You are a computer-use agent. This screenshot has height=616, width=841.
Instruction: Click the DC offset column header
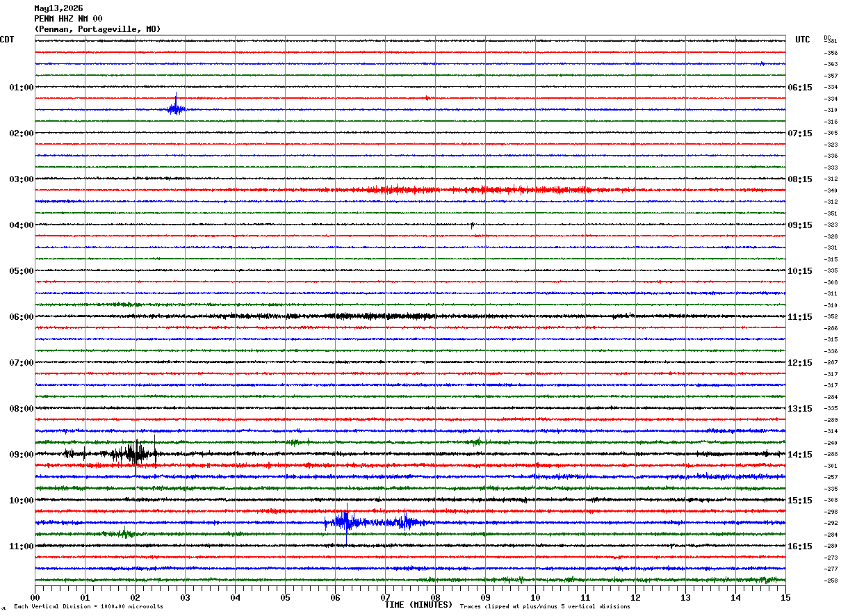click(827, 37)
